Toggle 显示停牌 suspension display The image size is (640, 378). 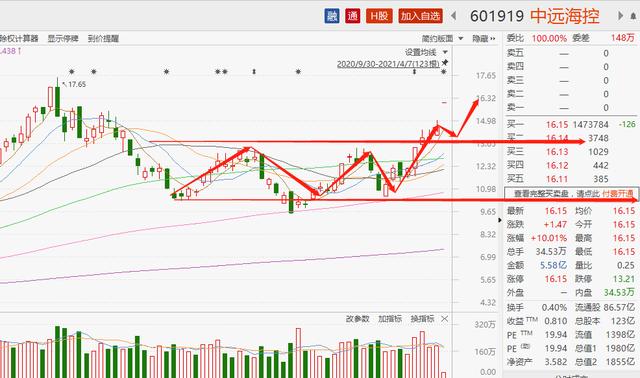point(63,39)
